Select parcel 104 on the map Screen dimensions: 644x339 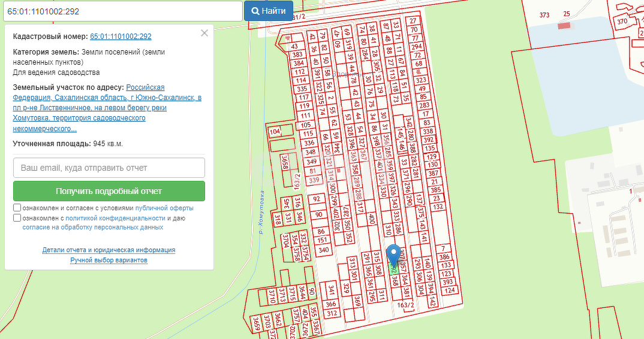[275, 131]
